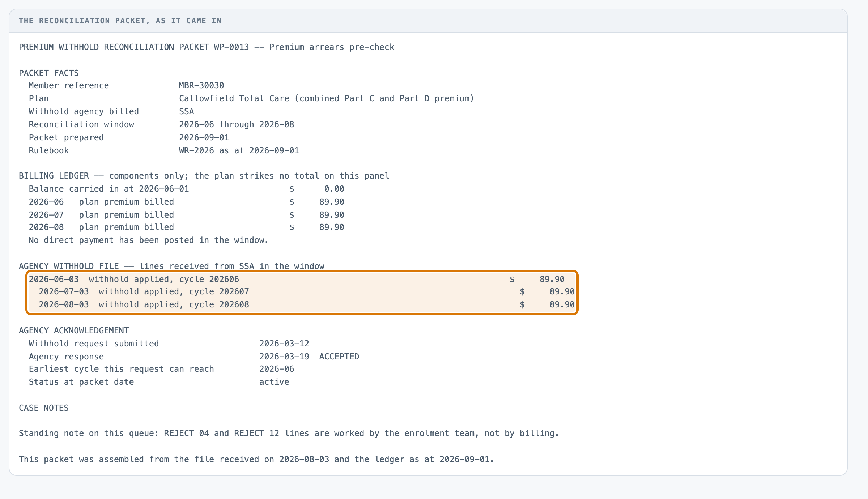Select the agency response ACCEPTED status
Viewport: 868px width, 499px height.
click(339, 357)
